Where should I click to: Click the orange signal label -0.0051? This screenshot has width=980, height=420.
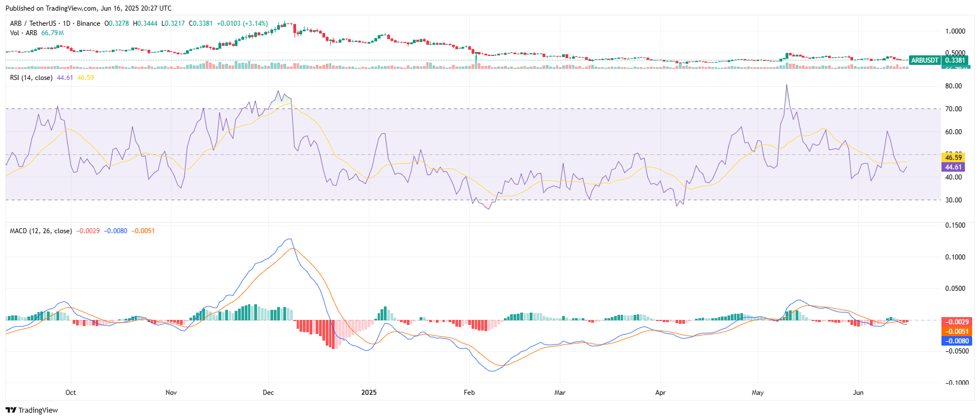pyautogui.click(x=957, y=332)
